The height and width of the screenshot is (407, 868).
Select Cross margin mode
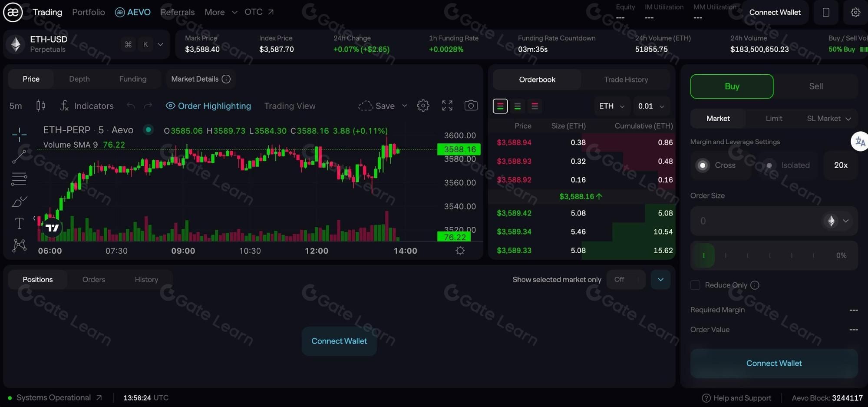pyautogui.click(x=721, y=165)
